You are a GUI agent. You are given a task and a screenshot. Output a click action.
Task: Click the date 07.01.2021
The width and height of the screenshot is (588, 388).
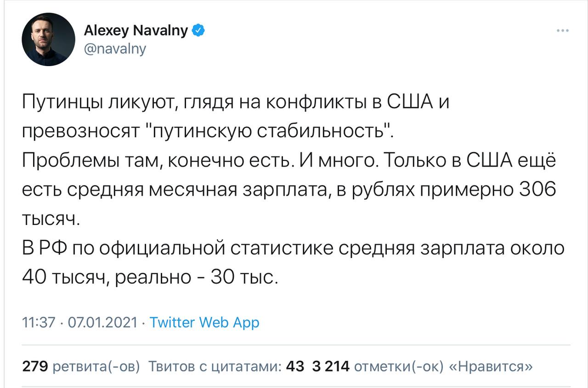tap(102, 322)
